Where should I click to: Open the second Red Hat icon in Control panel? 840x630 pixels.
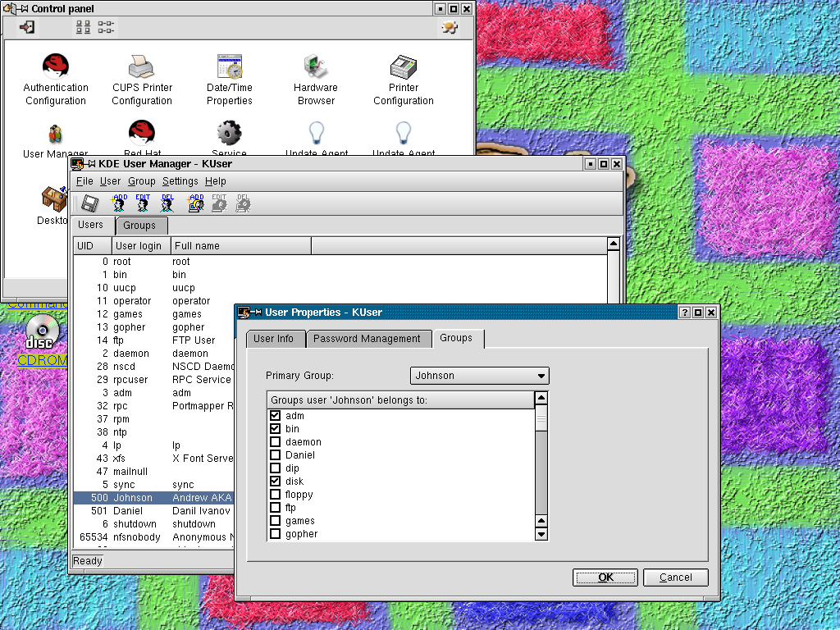(x=142, y=138)
